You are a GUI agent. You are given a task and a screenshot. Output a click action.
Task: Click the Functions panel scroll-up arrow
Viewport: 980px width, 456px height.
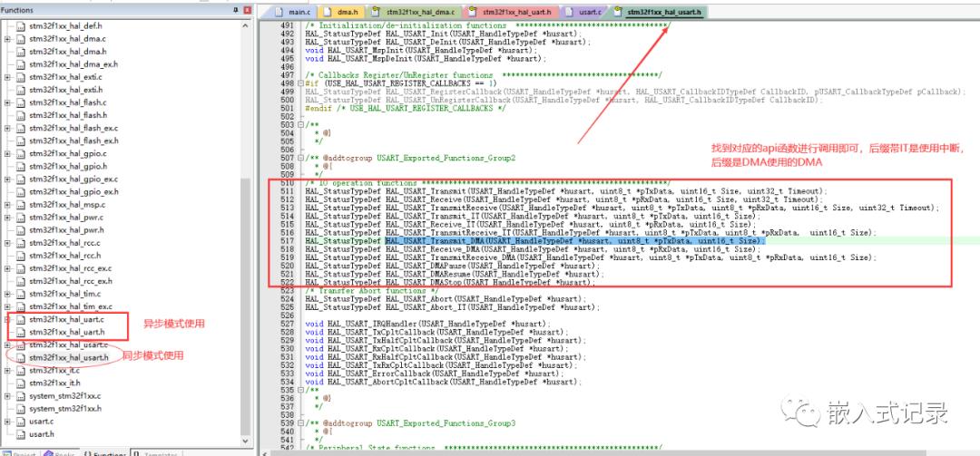[246, 24]
